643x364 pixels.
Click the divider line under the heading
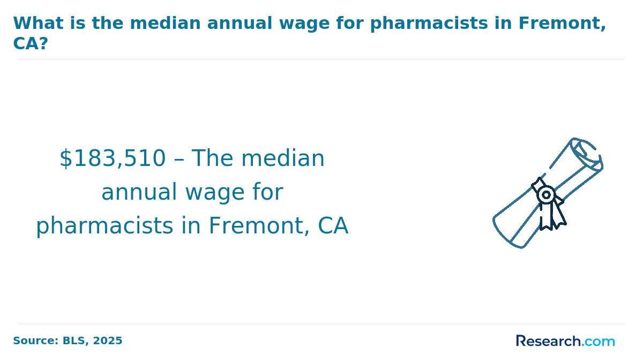point(322,59)
